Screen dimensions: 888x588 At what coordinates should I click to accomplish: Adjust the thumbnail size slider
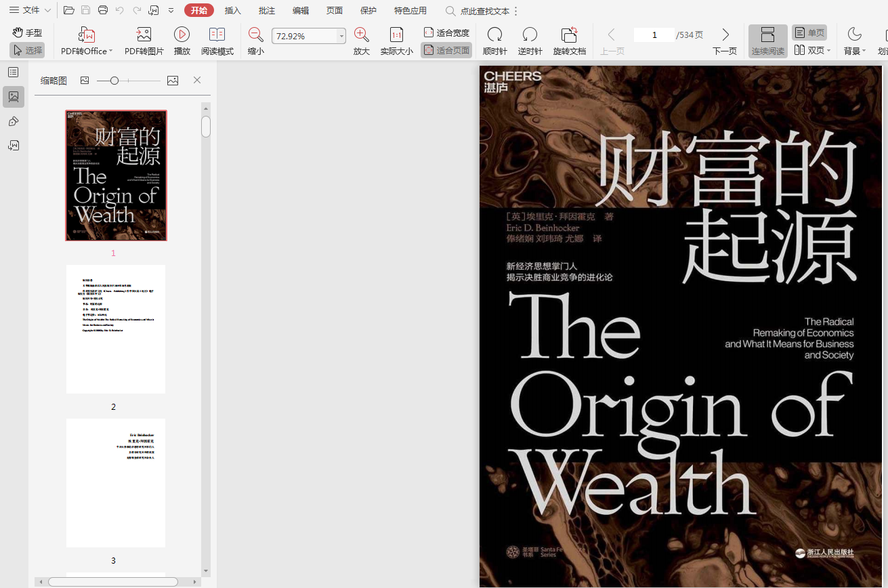pyautogui.click(x=114, y=81)
